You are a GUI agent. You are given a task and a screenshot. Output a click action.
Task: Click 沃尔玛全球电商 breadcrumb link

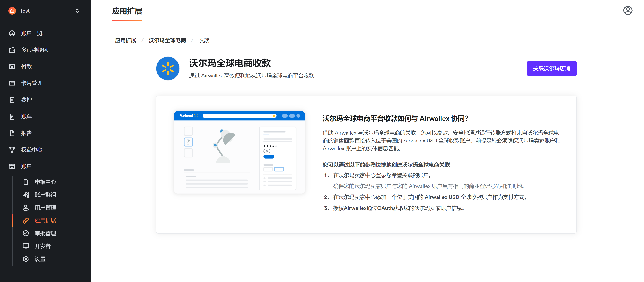click(x=167, y=40)
